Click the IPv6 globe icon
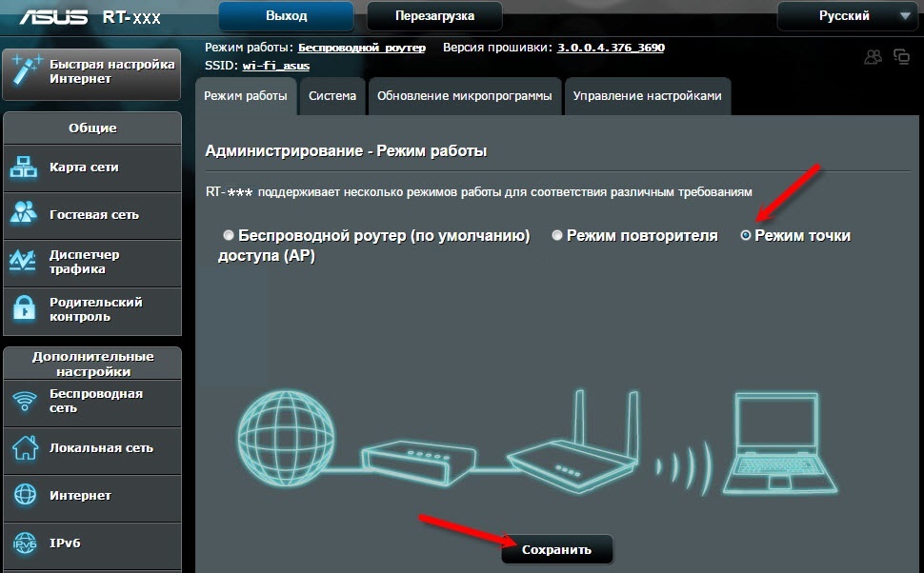 [x=25, y=543]
